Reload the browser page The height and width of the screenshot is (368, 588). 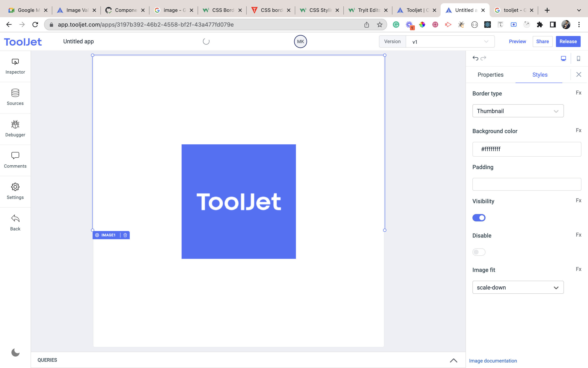tap(35, 25)
